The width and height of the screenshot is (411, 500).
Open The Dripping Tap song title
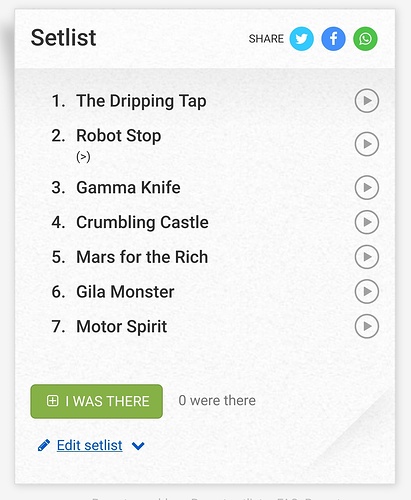tap(141, 101)
